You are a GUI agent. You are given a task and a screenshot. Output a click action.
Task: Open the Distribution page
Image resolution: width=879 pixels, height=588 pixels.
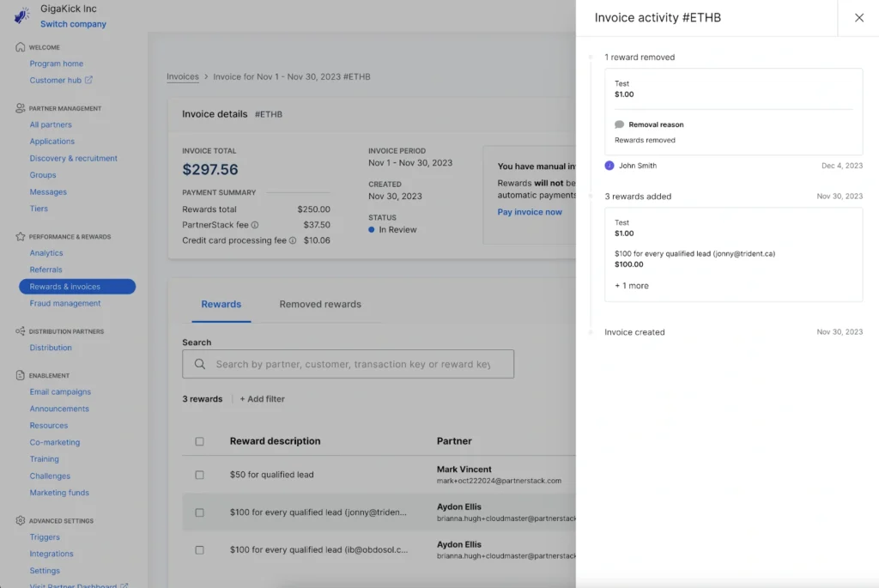51,348
